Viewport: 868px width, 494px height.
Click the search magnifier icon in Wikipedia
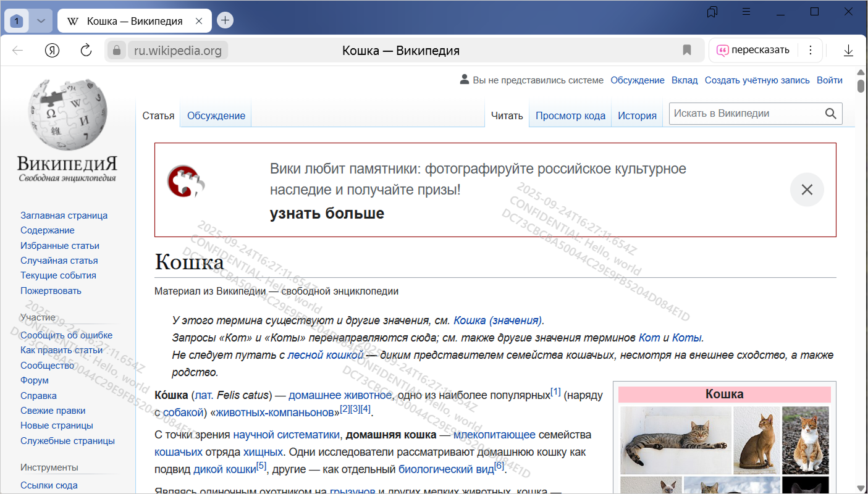(x=830, y=114)
